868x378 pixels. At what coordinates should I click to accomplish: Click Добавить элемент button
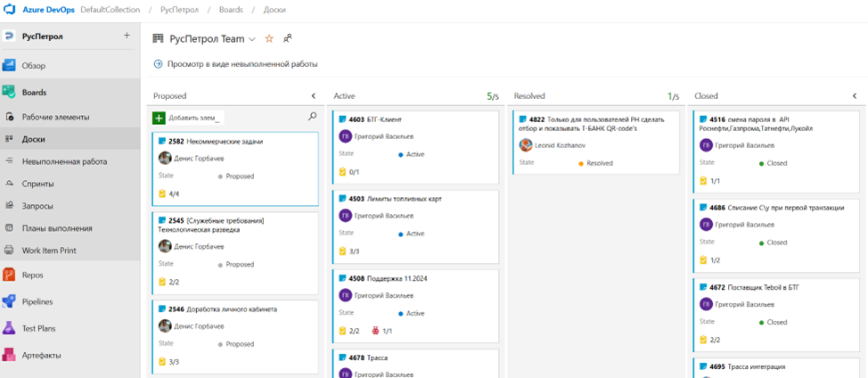tap(187, 118)
